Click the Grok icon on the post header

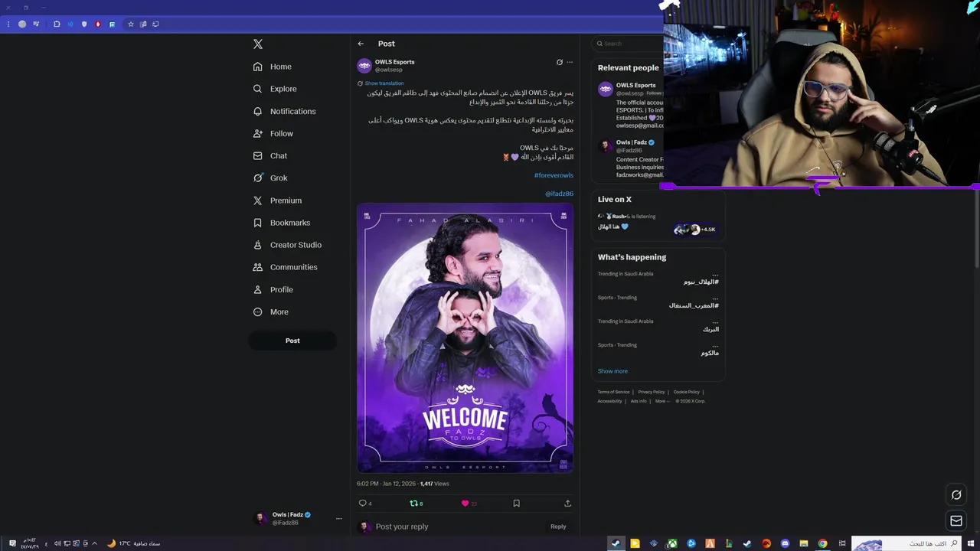coord(560,62)
